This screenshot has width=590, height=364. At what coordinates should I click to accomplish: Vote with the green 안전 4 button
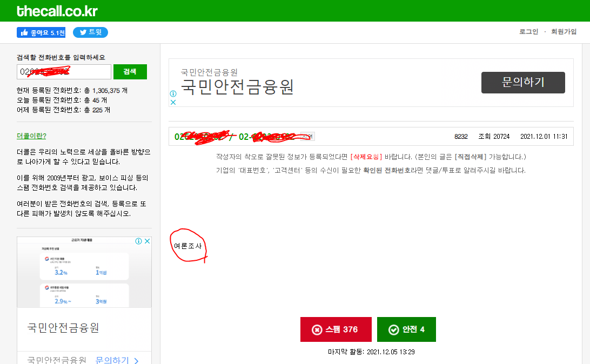(x=406, y=329)
